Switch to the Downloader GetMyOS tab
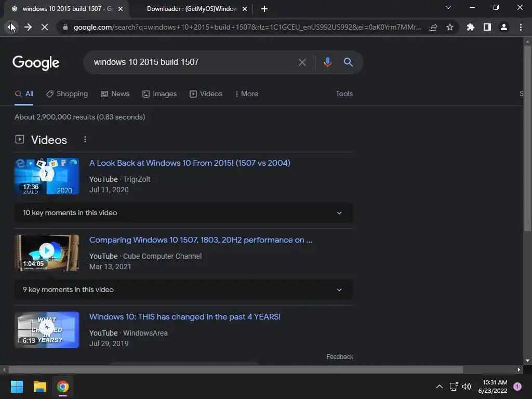 coord(192,9)
